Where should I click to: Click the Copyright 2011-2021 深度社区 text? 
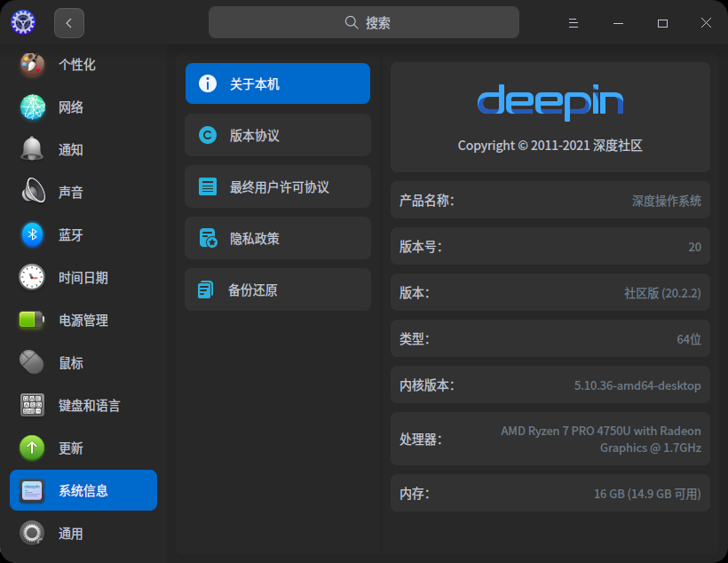pyautogui.click(x=550, y=146)
